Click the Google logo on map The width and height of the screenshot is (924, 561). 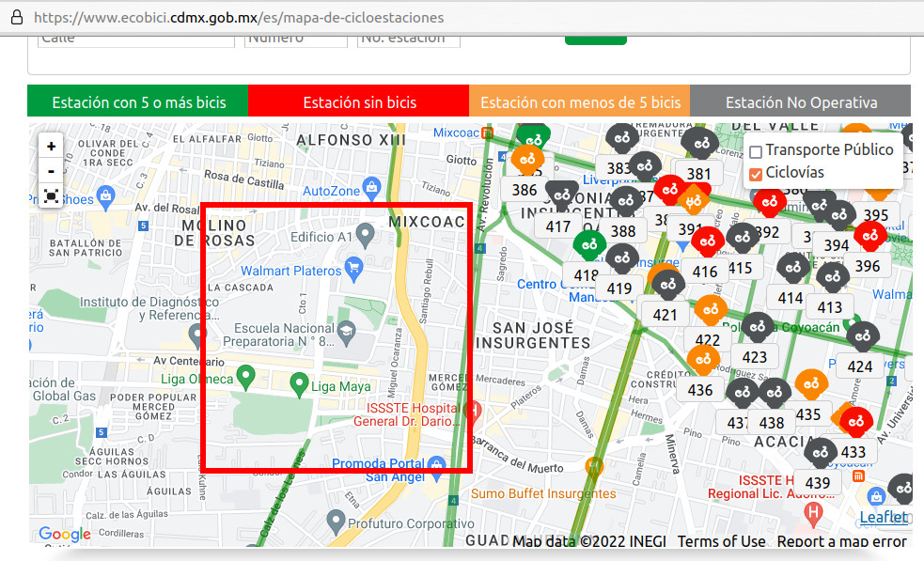tap(65, 535)
